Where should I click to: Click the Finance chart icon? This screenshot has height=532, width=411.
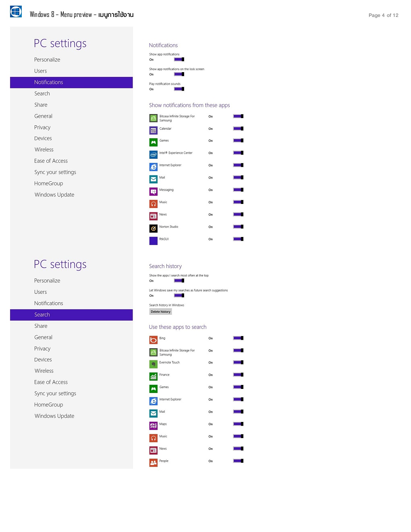click(154, 377)
